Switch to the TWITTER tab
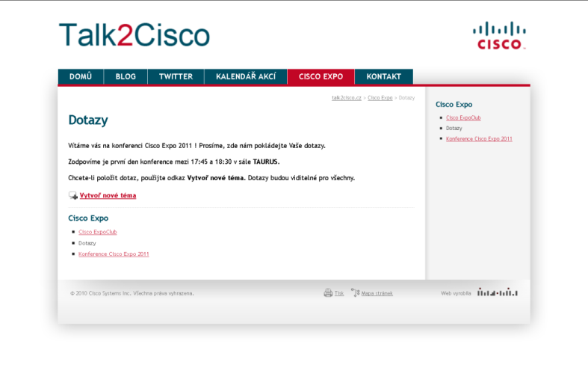This screenshot has width=588, height=368. 176,76
